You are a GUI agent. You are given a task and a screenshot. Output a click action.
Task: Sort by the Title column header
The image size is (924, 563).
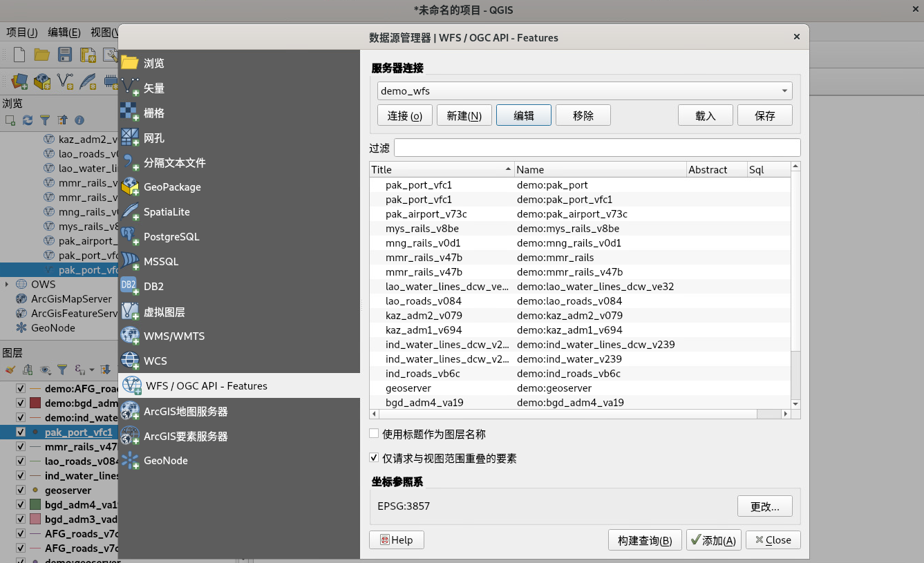click(442, 169)
